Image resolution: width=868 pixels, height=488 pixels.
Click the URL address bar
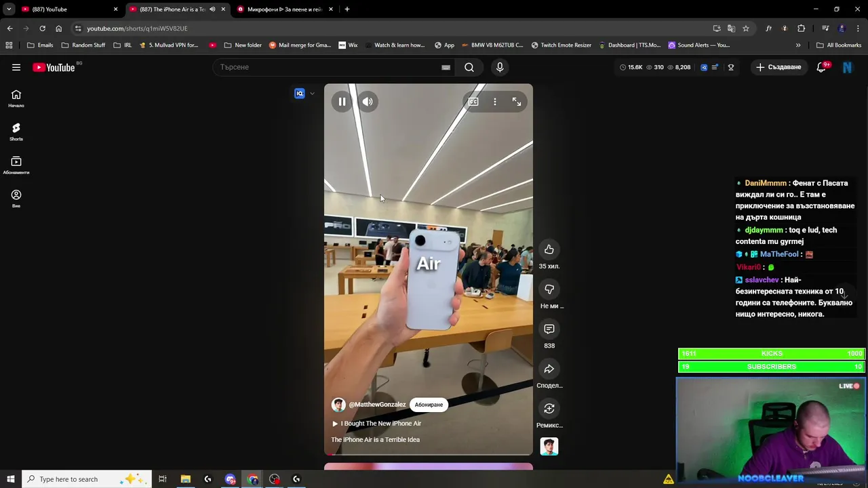tap(393, 28)
